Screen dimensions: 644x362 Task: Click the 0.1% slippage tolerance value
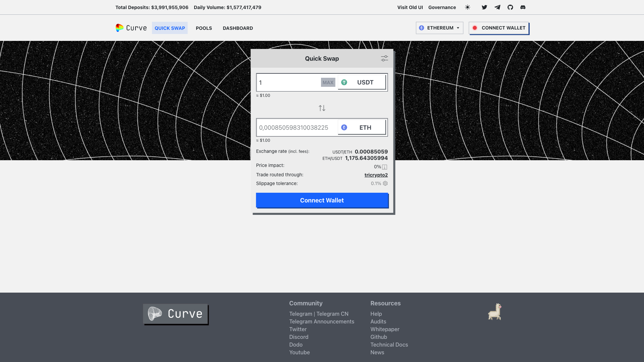tap(376, 183)
